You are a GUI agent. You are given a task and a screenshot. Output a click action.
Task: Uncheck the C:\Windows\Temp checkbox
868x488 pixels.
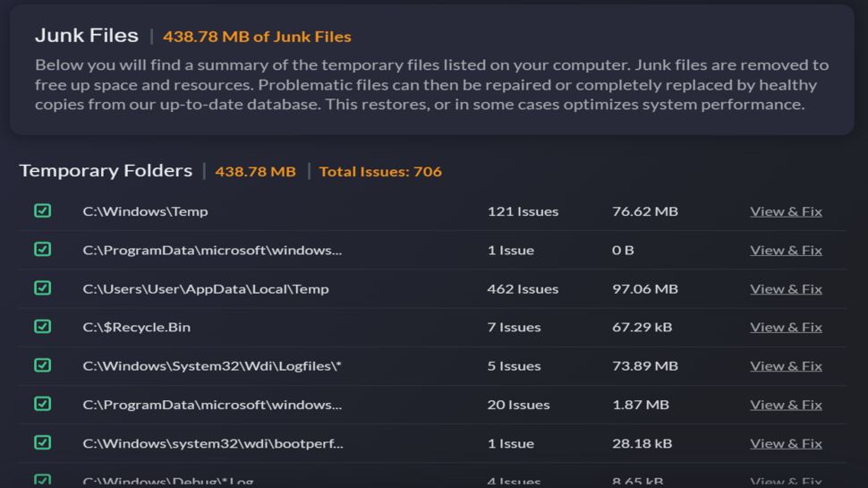pyautogui.click(x=42, y=211)
